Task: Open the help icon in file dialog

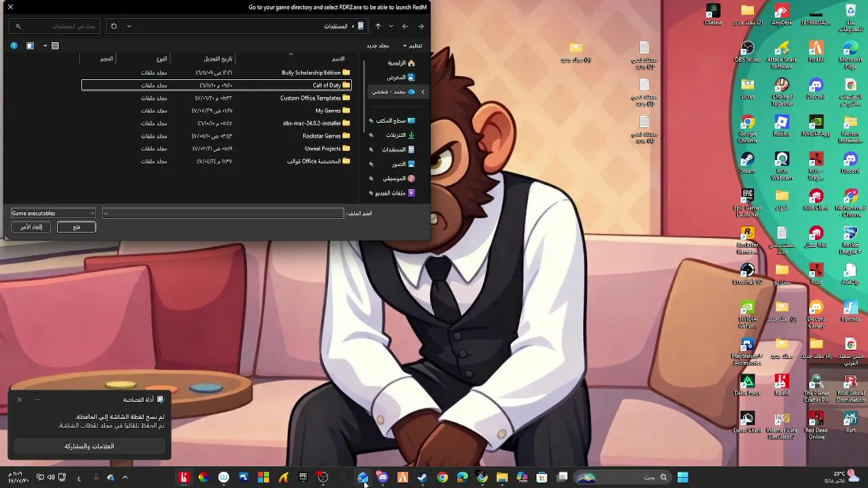Action: pyautogui.click(x=14, y=45)
